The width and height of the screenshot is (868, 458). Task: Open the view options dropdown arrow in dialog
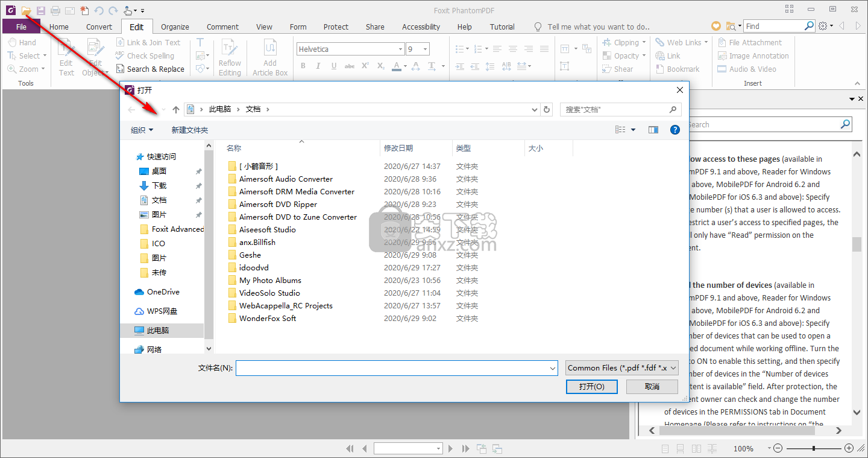pyautogui.click(x=633, y=130)
